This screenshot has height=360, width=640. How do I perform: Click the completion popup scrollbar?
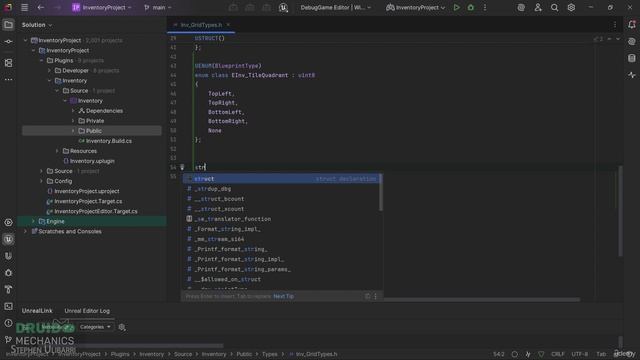click(x=381, y=193)
